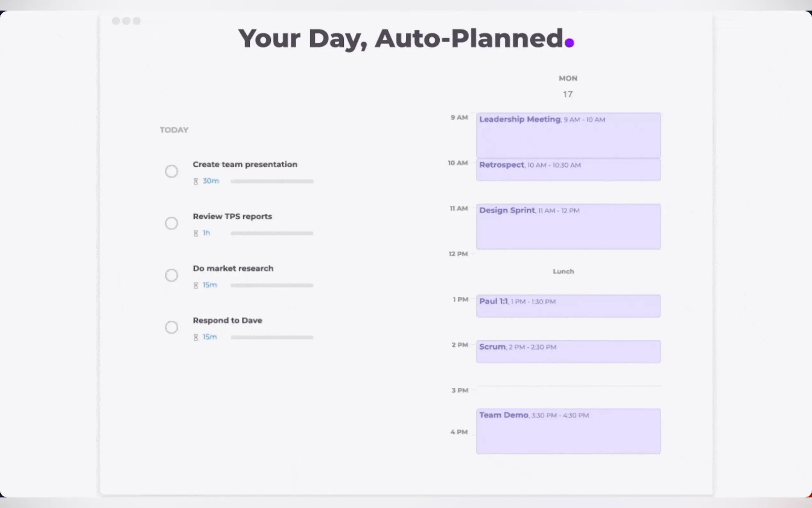Click the 1h time estimate label

point(207,233)
